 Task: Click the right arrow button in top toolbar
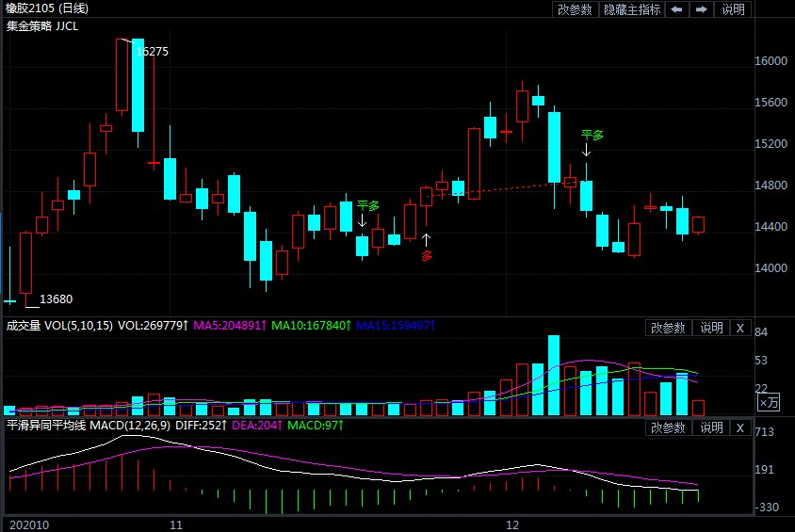click(x=702, y=9)
